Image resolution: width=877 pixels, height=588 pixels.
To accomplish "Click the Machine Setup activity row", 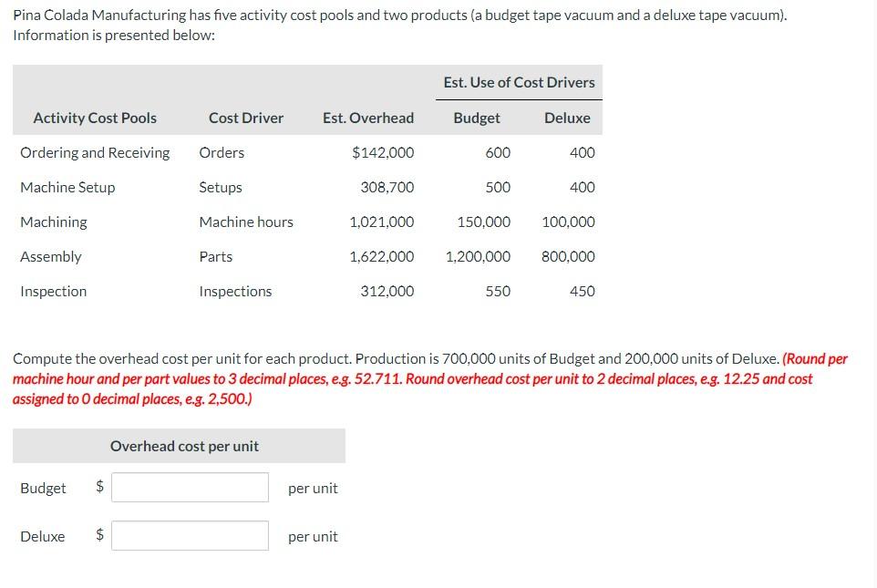I will click(x=67, y=187).
